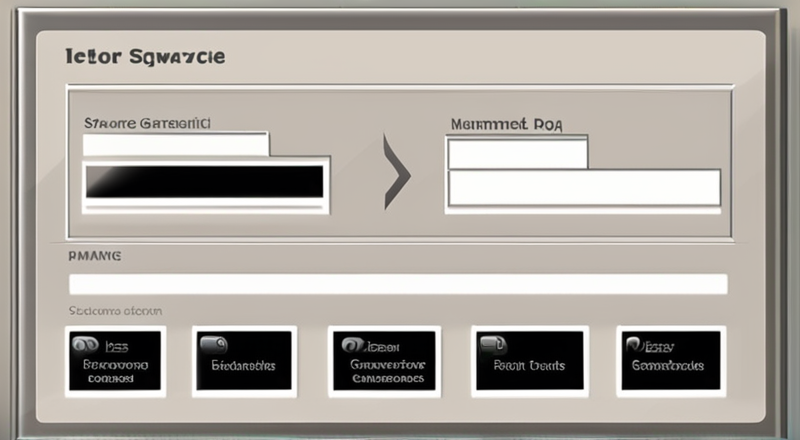
Task: Focus the small white field under "Memmmet Roa"
Action: (x=517, y=153)
